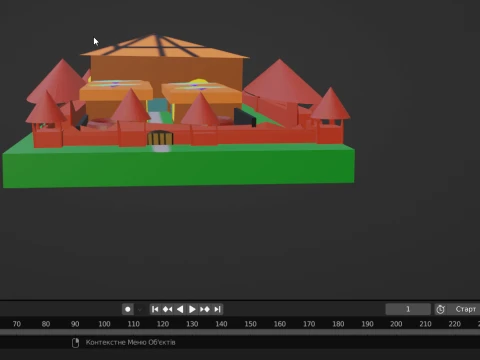The width and height of the screenshot is (480, 360).
Task: Set the timeline to frame 180
Action: (x=338, y=324)
